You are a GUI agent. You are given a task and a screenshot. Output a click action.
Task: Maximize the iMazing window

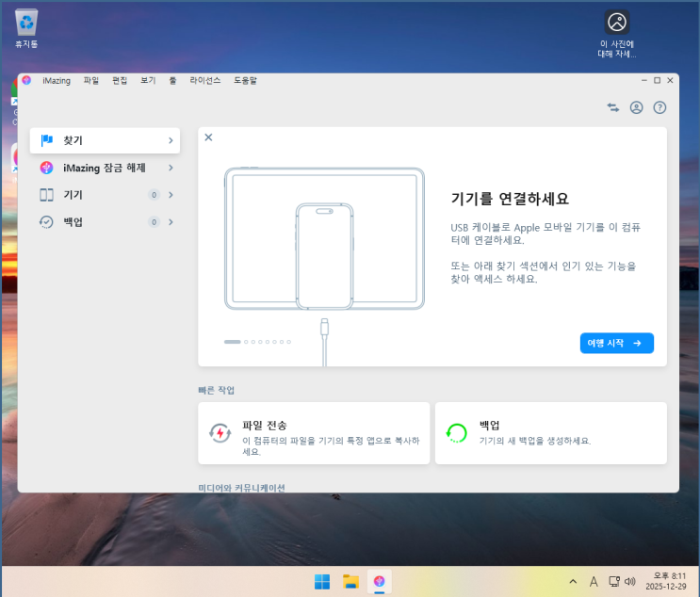658,80
